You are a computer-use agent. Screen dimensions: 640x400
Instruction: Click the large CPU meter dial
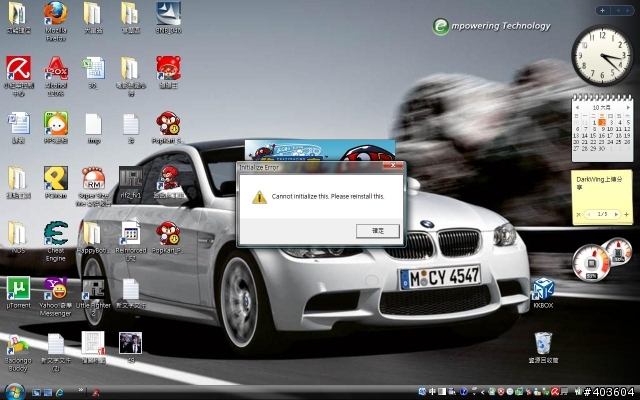pyautogui.click(x=591, y=263)
